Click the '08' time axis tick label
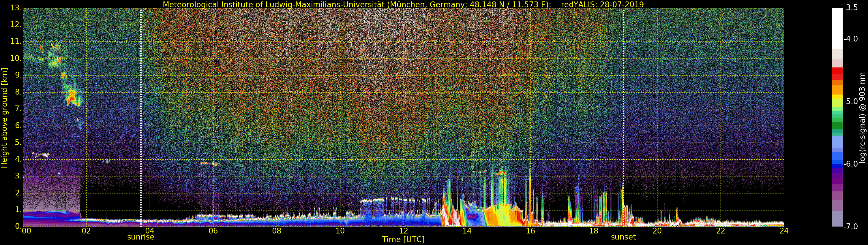The height and width of the screenshot is (245, 868). point(277,231)
